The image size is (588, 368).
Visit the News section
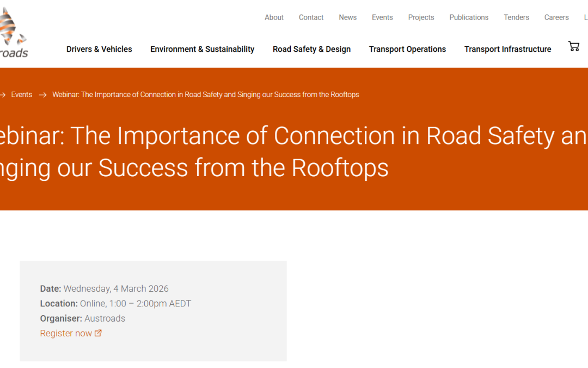tap(347, 17)
